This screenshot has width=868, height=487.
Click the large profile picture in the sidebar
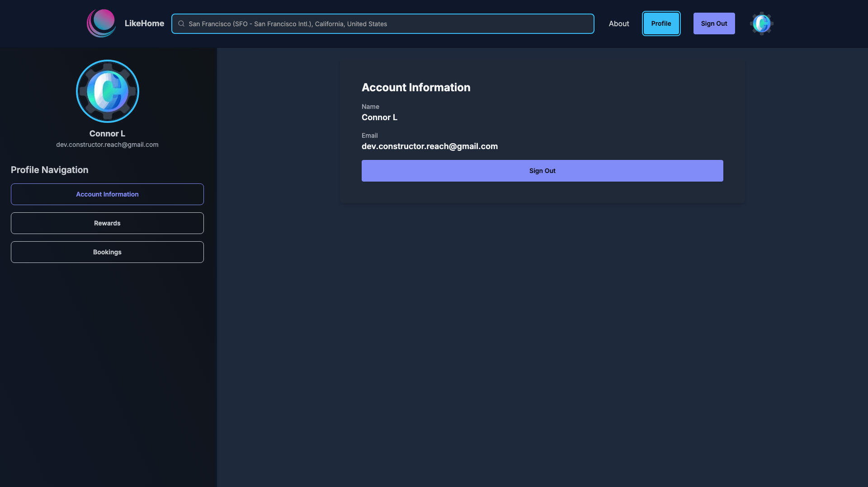point(107,91)
